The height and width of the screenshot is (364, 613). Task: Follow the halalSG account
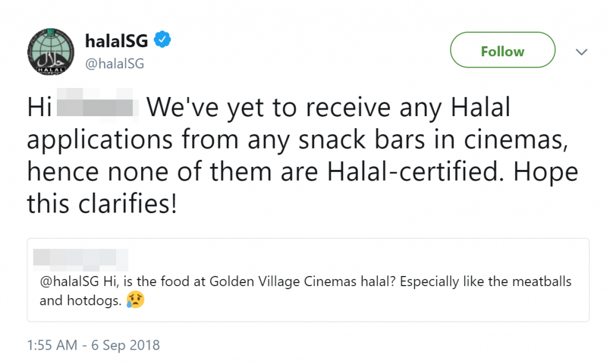(502, 50)
